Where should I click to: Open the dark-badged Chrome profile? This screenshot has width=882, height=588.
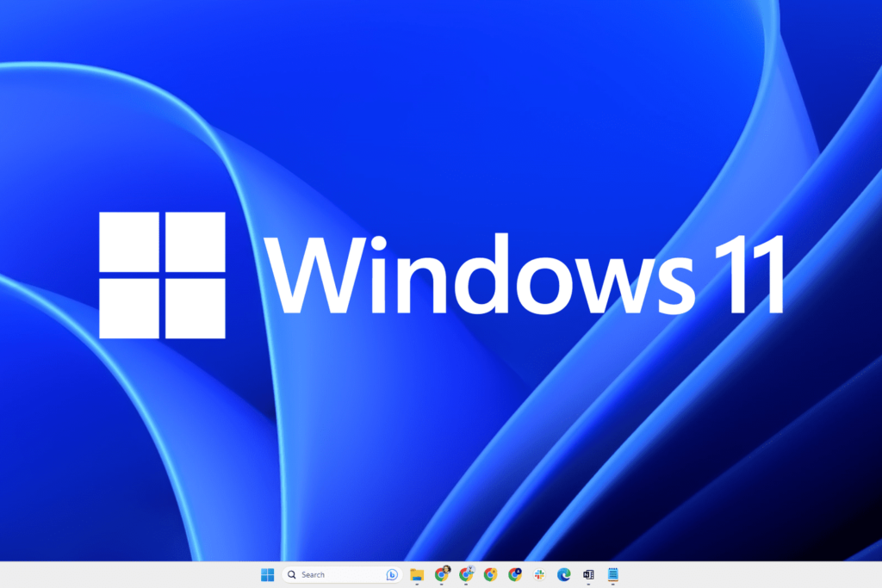tap(515, 573)
